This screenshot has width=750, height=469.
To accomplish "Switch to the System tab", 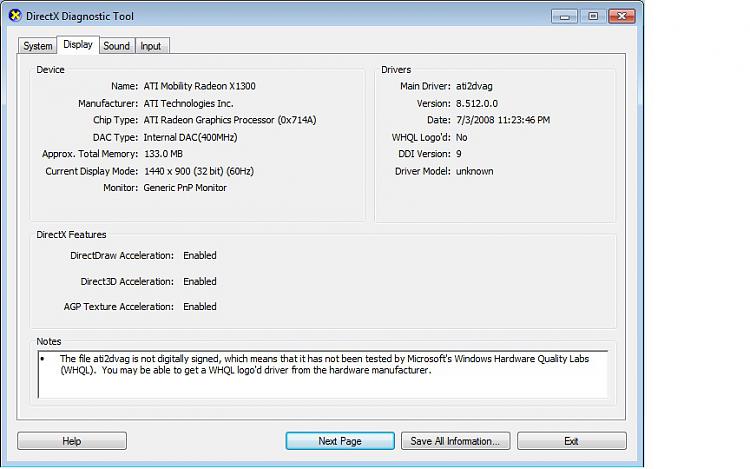I will click(x=38, y=46).
